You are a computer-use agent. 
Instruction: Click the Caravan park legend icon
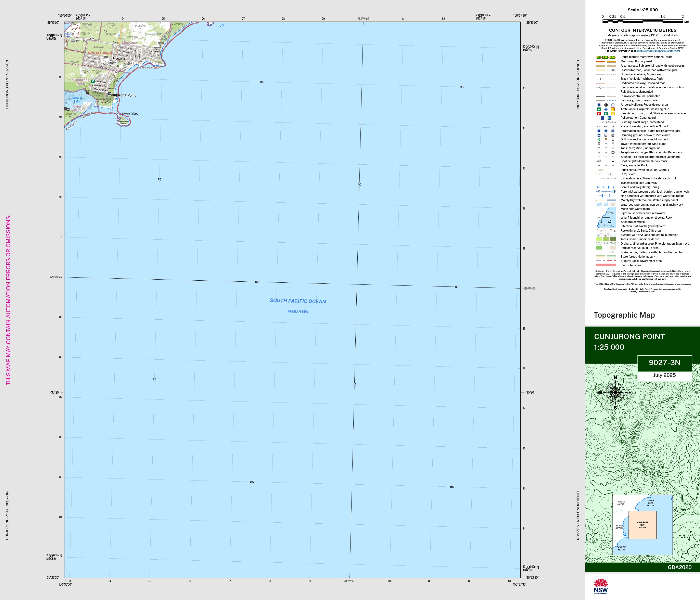(x=613, y=131)
